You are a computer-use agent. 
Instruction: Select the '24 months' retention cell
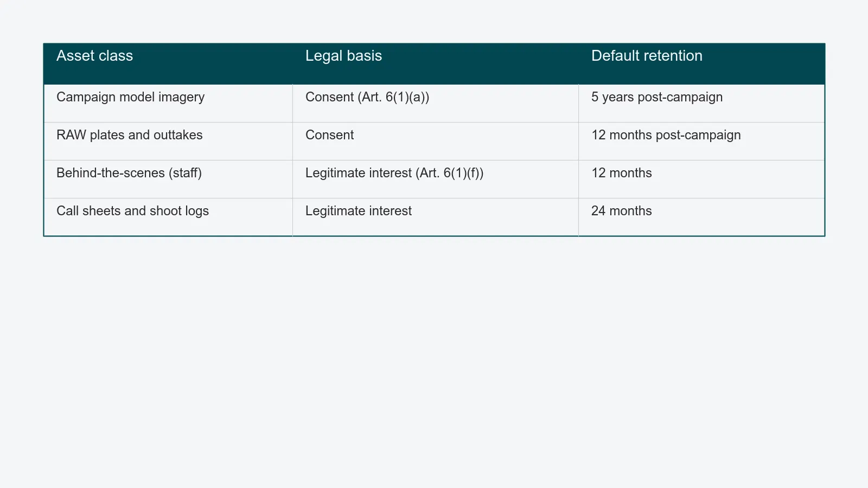(x=701, y=217)
